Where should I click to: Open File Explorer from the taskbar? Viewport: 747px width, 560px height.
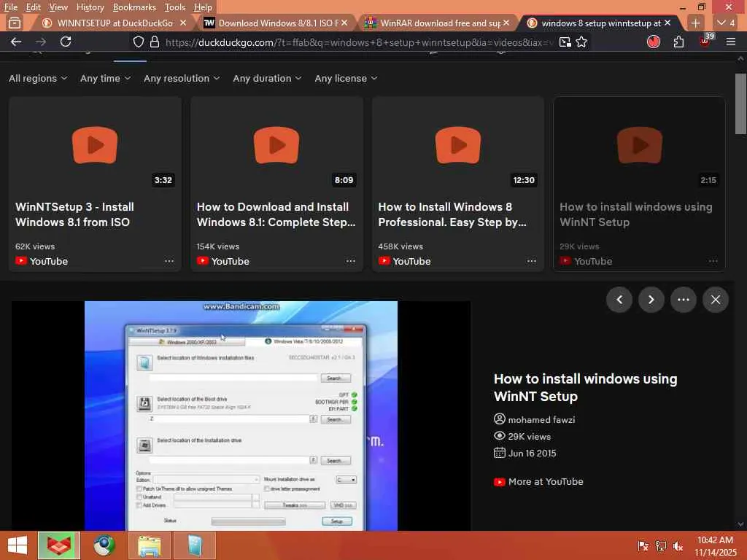point(149,545)
